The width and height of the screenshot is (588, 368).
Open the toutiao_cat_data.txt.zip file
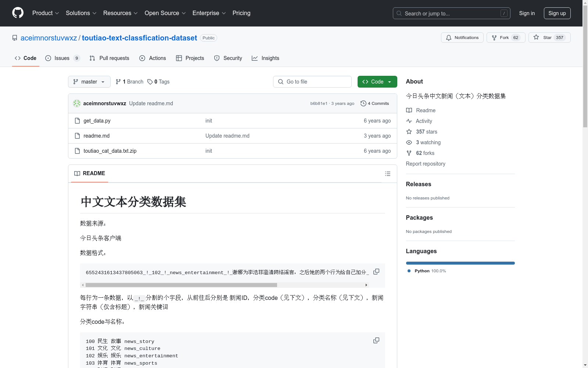[110, 151]
